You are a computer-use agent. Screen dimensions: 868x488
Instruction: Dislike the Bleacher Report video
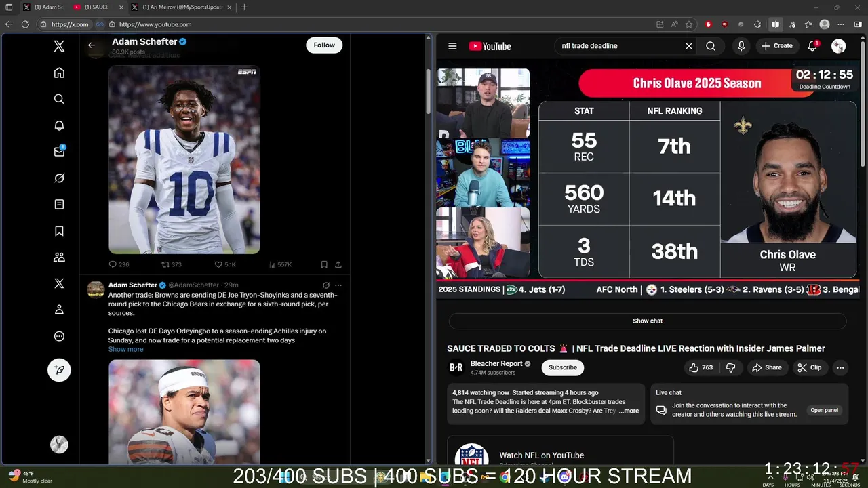pos(730,367)
